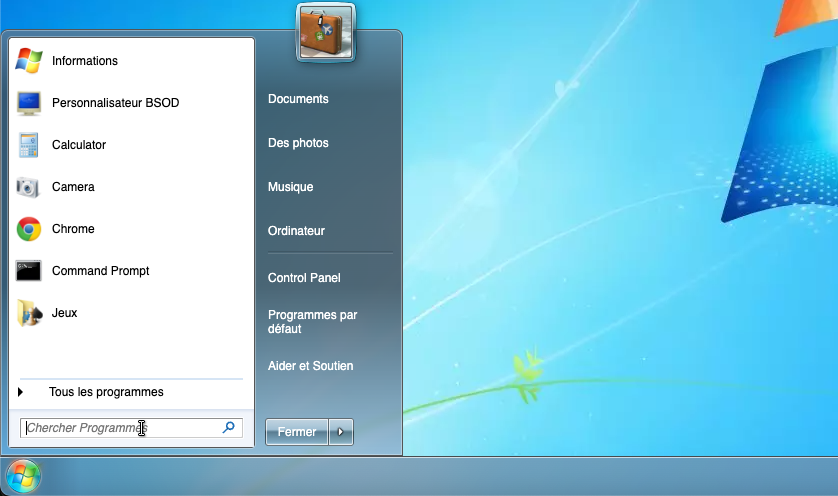Open Control Panel from the right pane
The height and width of the screenshot is (496, 838).
304,278
